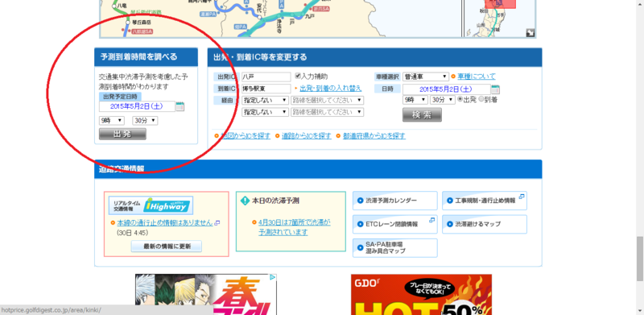This screenshot has width=644, height=315.
Task: Click arrow icon on 渋滞予測カレンダー button
Action: click(360, 201)
